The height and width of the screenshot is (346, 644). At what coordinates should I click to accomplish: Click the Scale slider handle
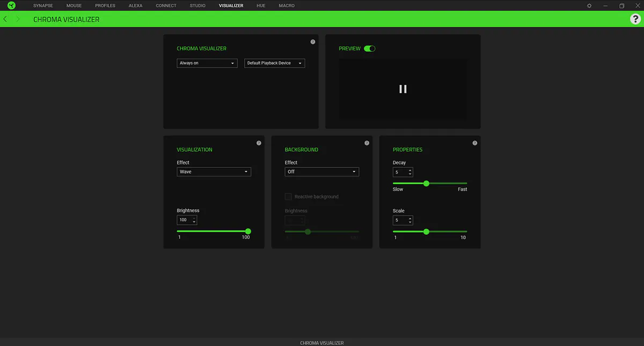(x=426, y=232)
